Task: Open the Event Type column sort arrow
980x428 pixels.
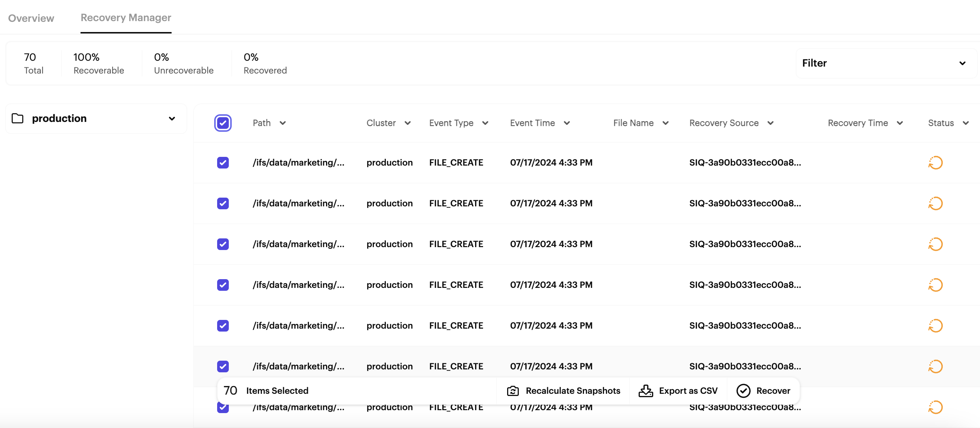Action: [x=485, y=123]
